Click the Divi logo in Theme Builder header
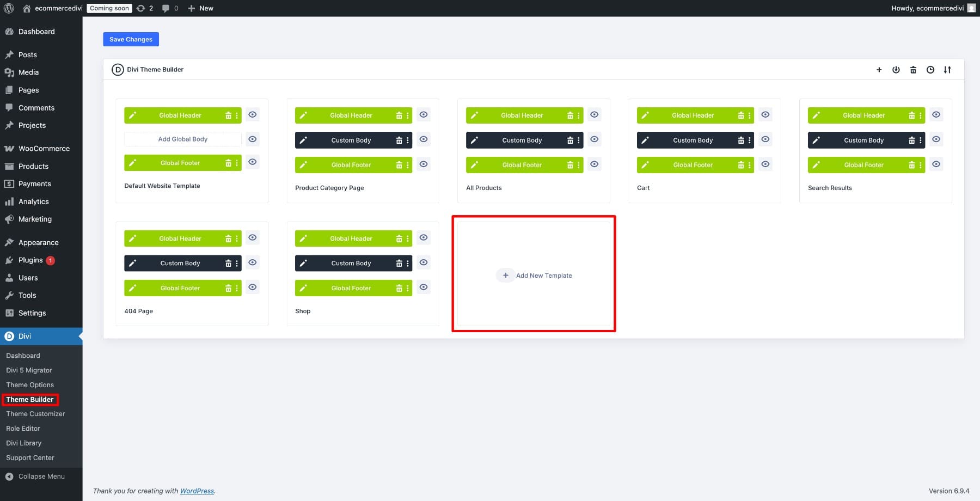The width and height of the screenshot is (980, 501). [x=118, y=70]
